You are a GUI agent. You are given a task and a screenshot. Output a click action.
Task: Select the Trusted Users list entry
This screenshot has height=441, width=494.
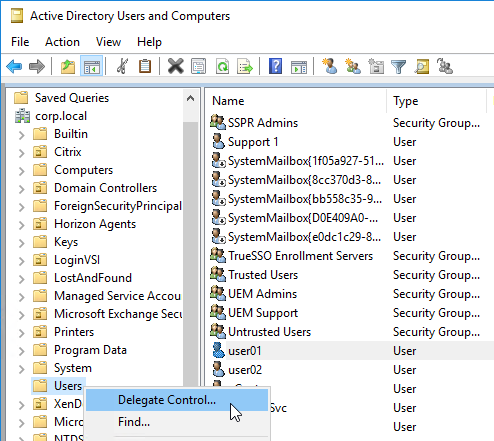[263, 275]
